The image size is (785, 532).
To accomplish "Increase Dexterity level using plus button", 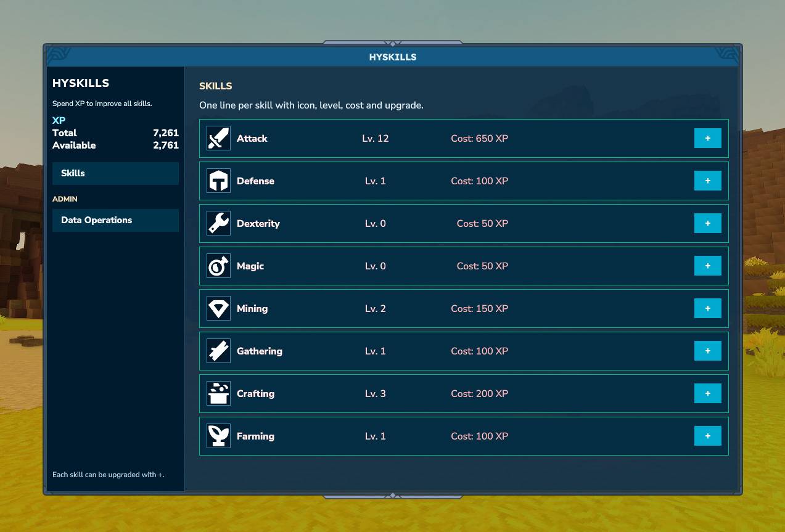I will coord(708,224).
